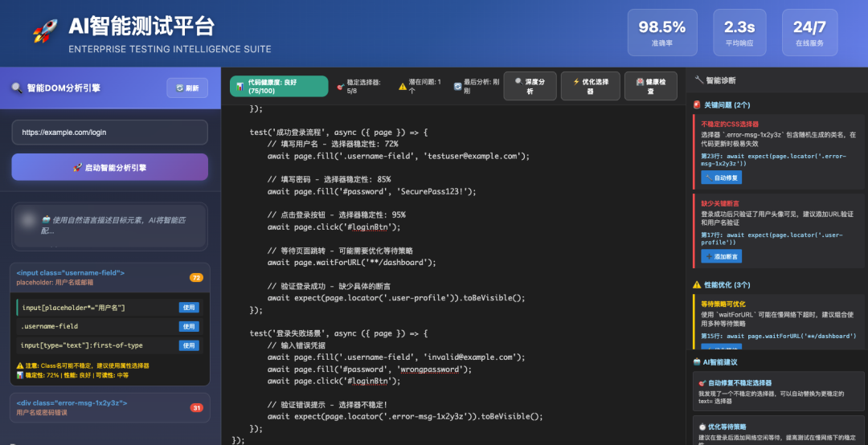The width and height of the screenshot is (868, 445).
Task: Click comment 点击登录按钮 - 选择器稳定性: 95%
Action: [x=336, y=214]
